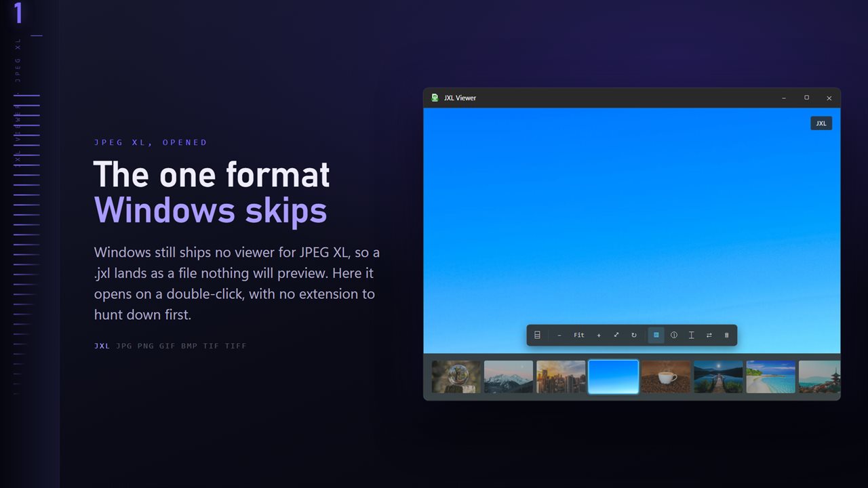Pick the tropical beach thumbnail
Image resolution: width=868 pixels, height=488 pixels.
771,377
